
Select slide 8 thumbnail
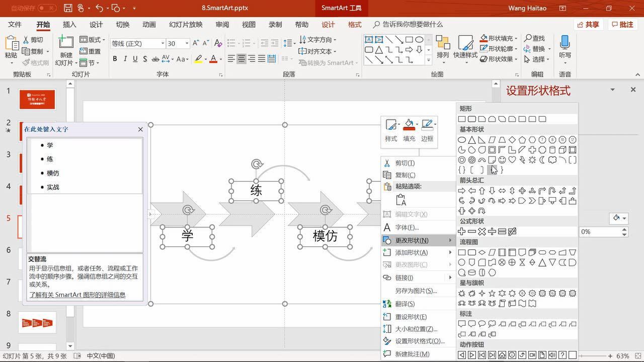tap(37, 322)
